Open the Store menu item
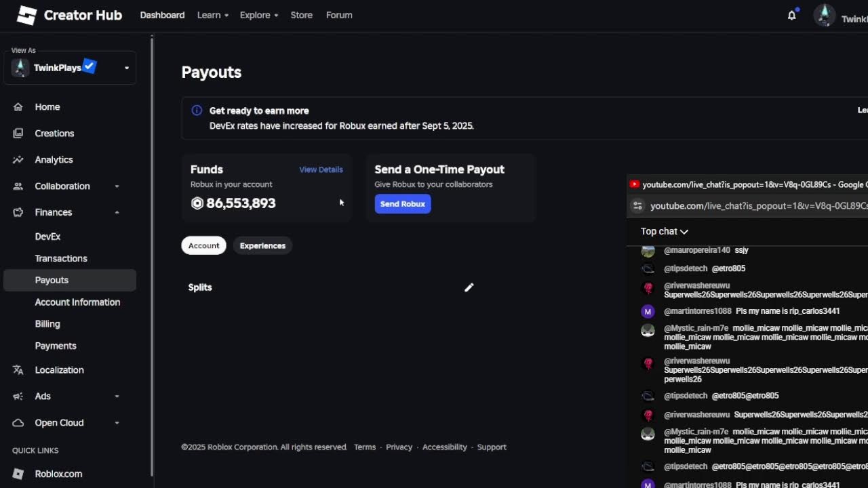The height and width of the screenshot is (488, 868). (x=302, y=15)
